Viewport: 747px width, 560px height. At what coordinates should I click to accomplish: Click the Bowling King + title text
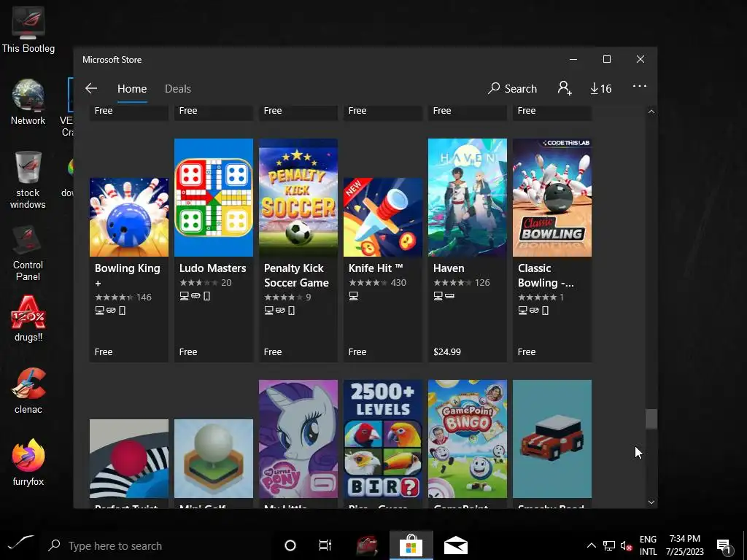[x=127, y=275]
